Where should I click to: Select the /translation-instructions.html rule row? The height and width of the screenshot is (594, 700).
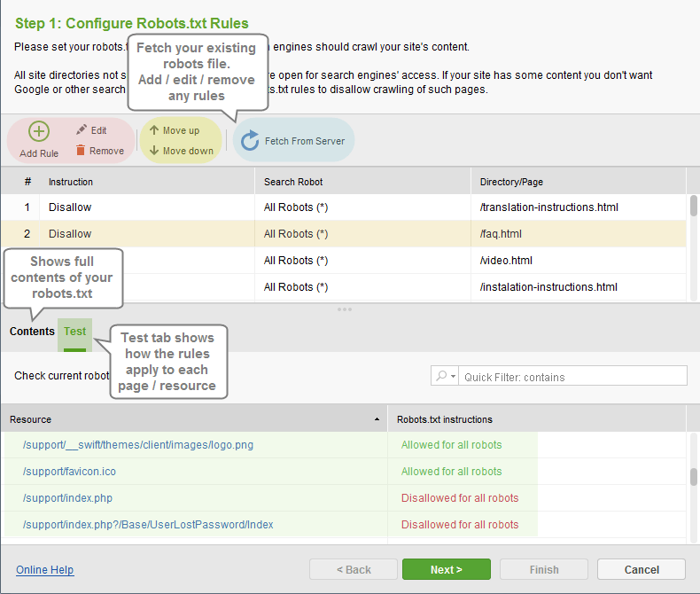click(344, 207)
